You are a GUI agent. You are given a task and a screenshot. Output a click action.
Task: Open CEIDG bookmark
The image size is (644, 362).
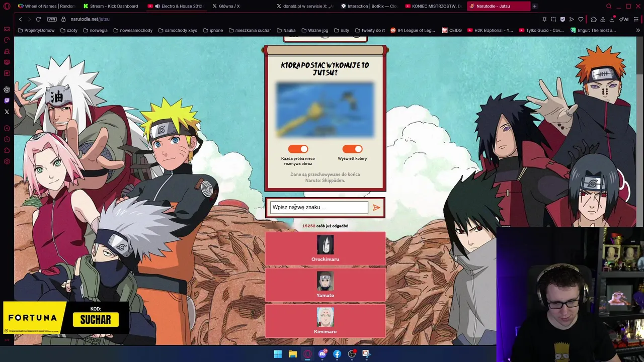point(452,30)
